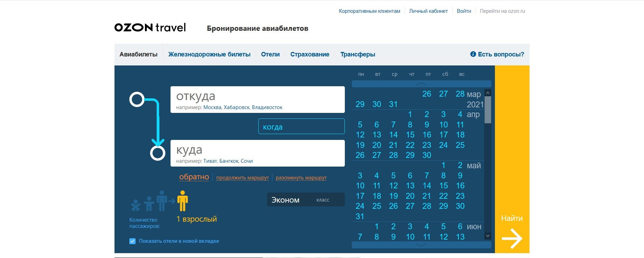The image size is (644, 258).
Task: Open Корпоративным клиентам link
Action: pos(369,11)
